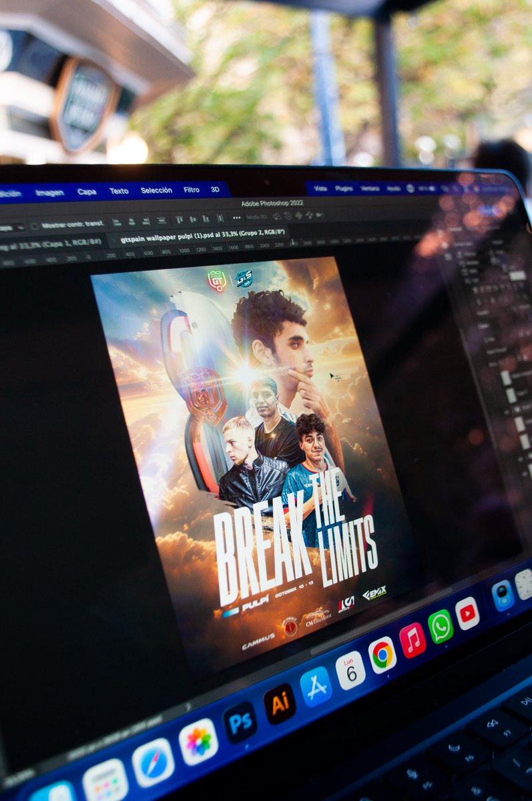Open the Vista menu
The height and width of the screenshot is (801, 532).
320,188
